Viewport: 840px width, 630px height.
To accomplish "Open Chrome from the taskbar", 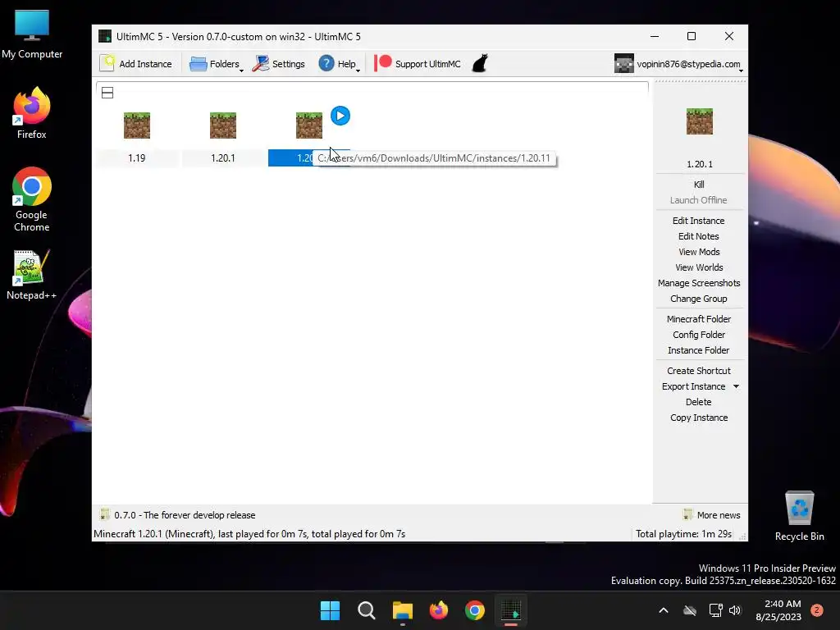I will (x=475, y=610).
